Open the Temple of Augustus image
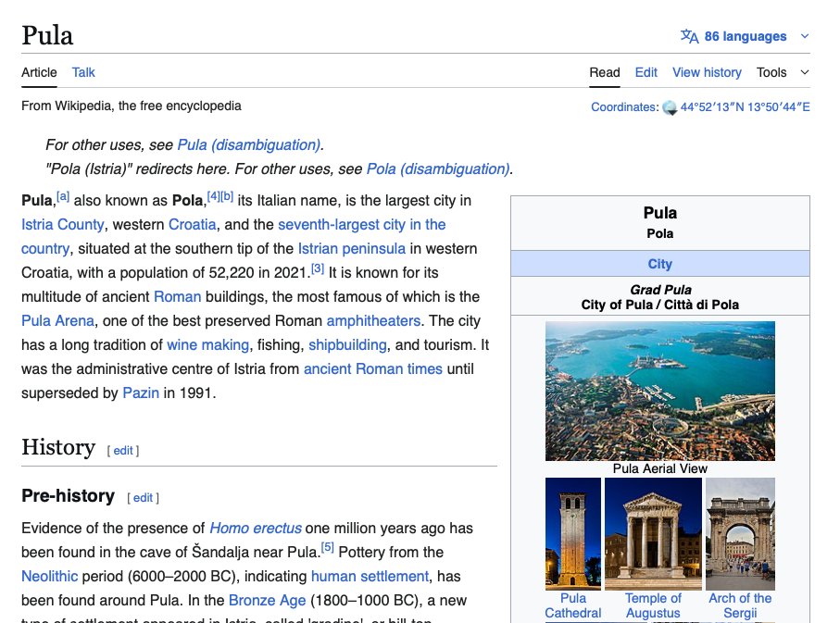 pos(653,533)
